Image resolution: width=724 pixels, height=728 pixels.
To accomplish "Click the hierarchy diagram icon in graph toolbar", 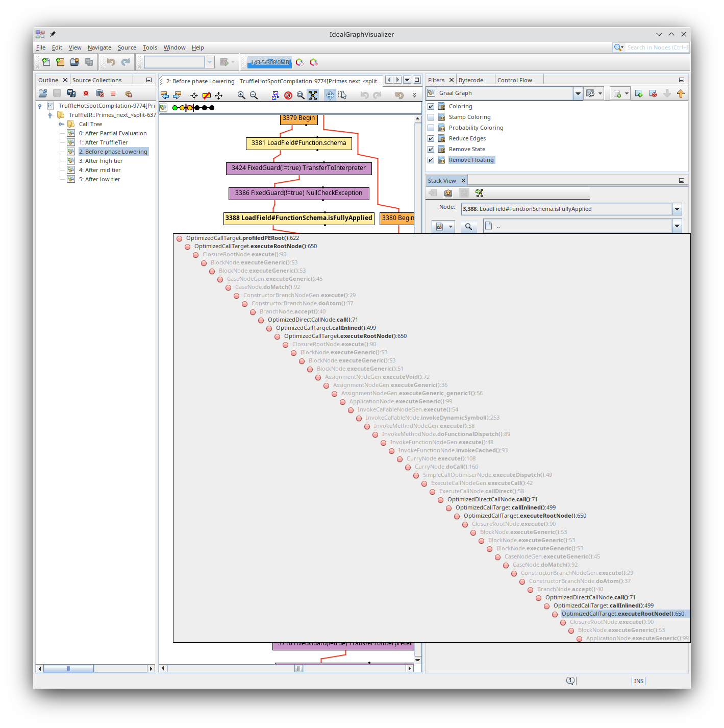I will pos(276,95).
